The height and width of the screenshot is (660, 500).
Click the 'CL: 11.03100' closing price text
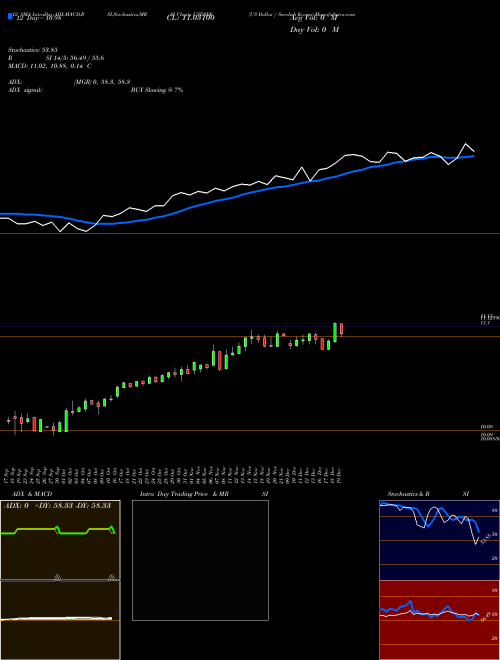tap(190, 18)
